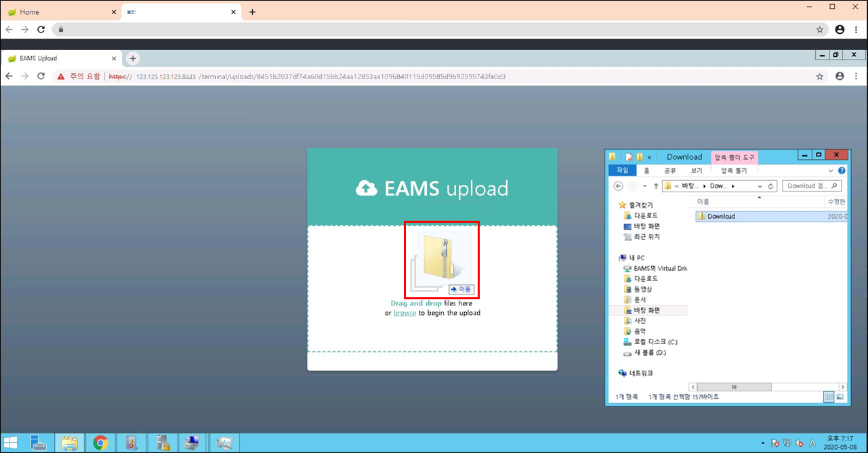Open EAMS의 Virtual Drive entry

pos(655,268)
